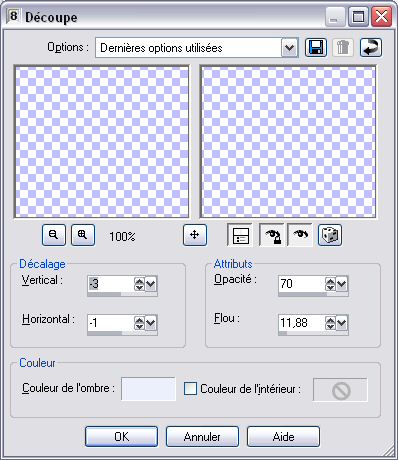Click the reset to default arrow icon
Viewport: 398px width, 460px height.
point(371,48)
